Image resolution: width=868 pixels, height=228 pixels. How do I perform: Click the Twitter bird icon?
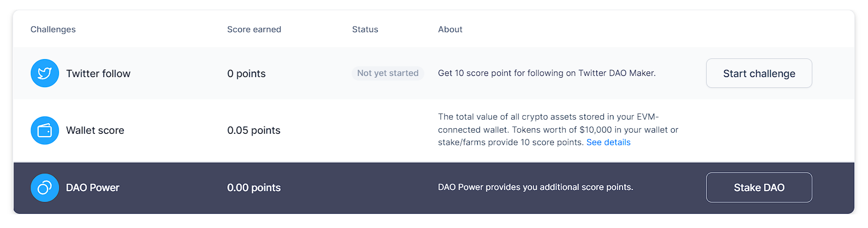click(45, 73)
